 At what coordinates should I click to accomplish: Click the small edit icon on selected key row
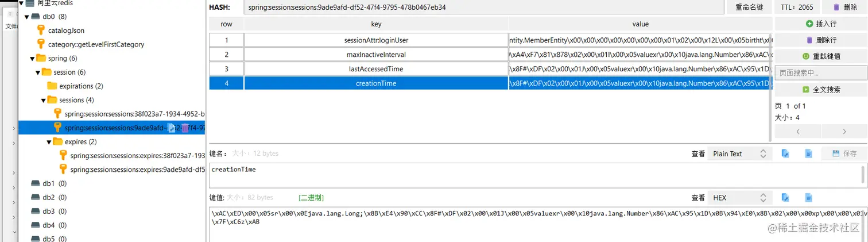172,128
